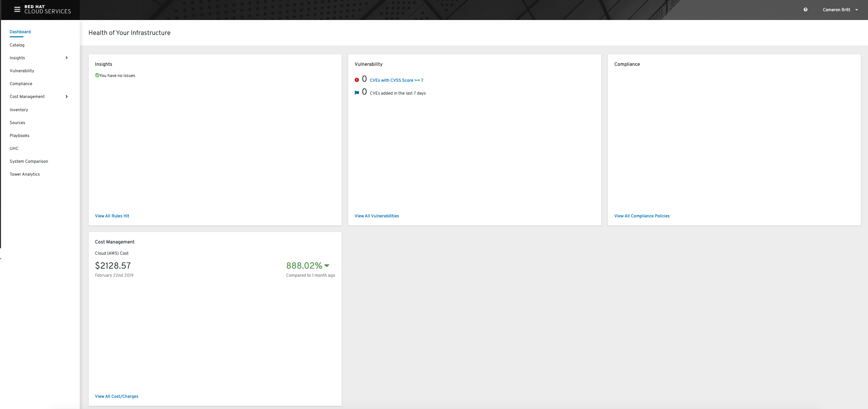Expand the Insights sidebar section
Screen dimensions: 868x409
pos(67,58)
